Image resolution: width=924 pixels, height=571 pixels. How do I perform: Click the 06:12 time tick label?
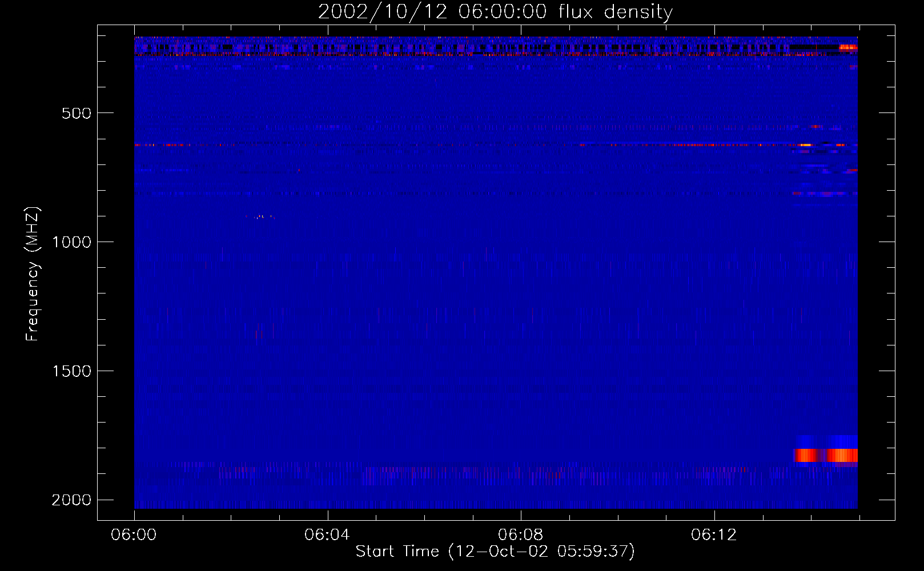click(713, 535)
